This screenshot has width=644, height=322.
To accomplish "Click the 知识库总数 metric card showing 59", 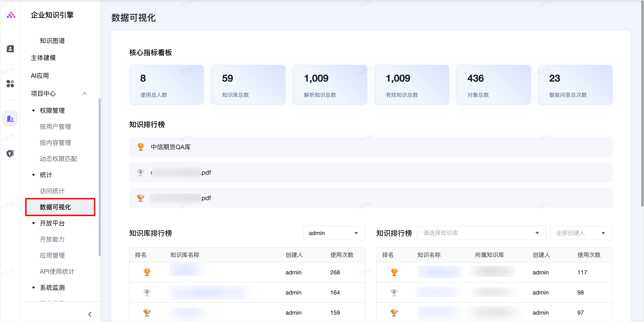I will pyautogui.click(x=248, y=85).
